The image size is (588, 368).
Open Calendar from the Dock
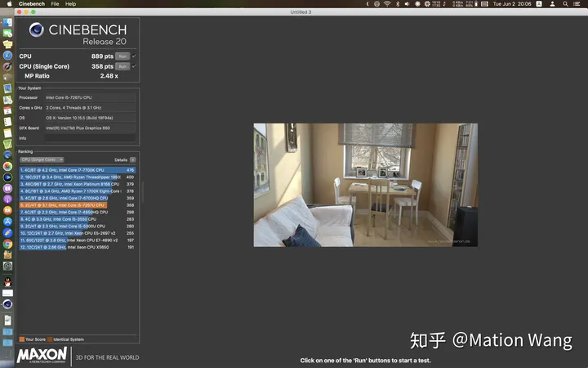click(x=7, y=110)
